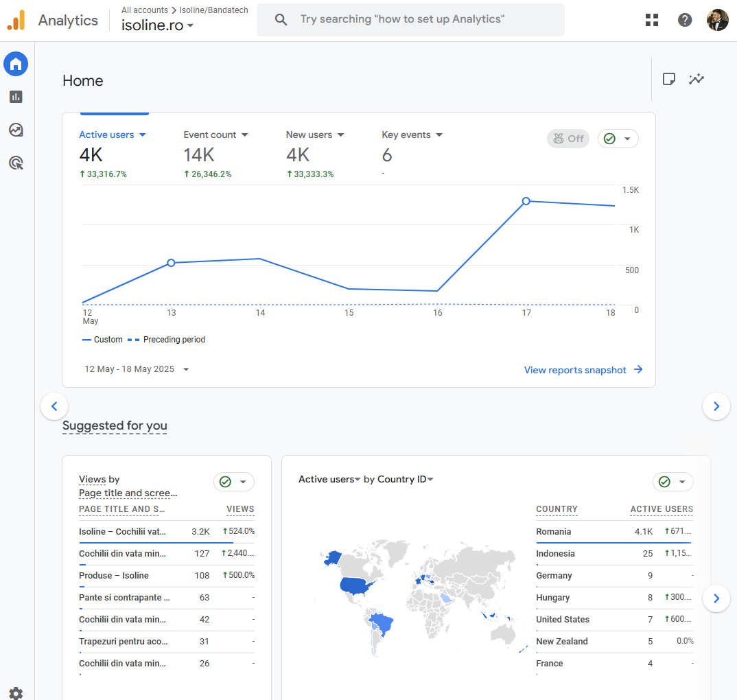The width and height of the screenshot is (737, 700).
Task: Select the New Zealand country row
Action: (615, 642)
